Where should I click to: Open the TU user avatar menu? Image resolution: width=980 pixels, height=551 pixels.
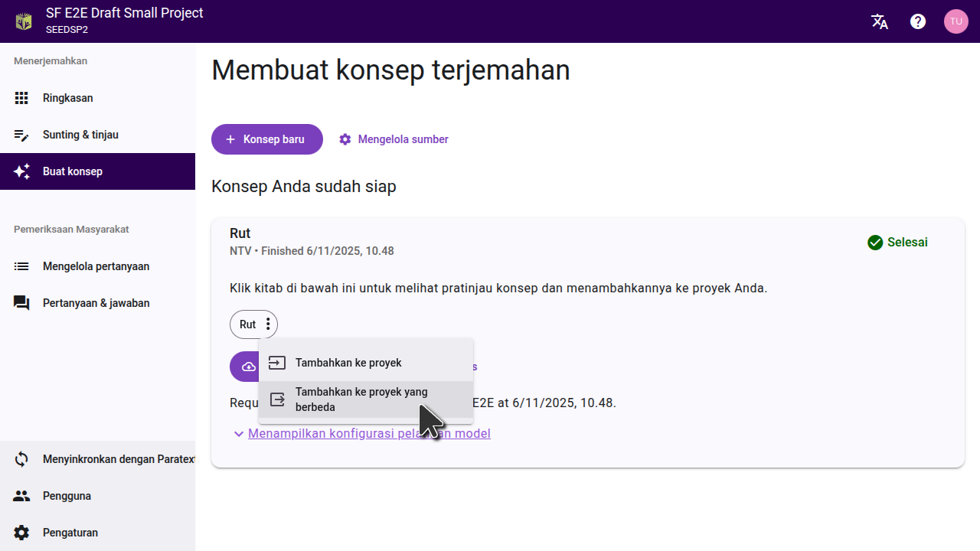(x=955, y=21)
